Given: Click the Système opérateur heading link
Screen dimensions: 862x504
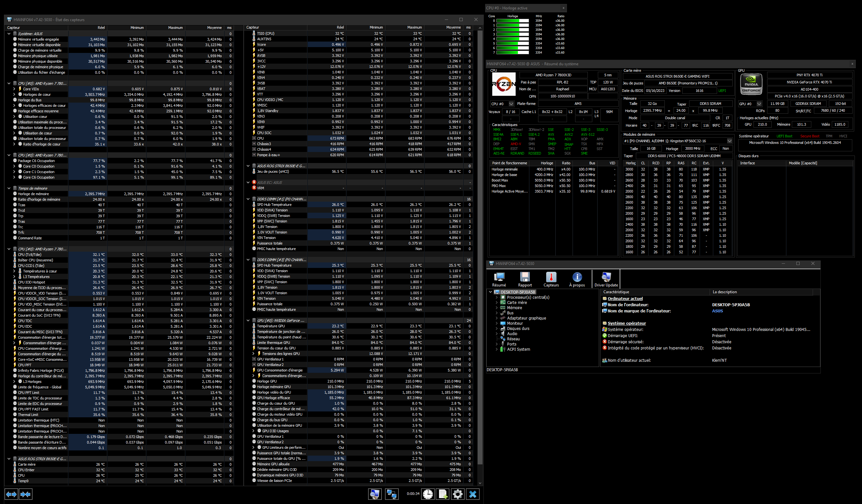Looking at the screenshot, I should (x=627, y=323).
